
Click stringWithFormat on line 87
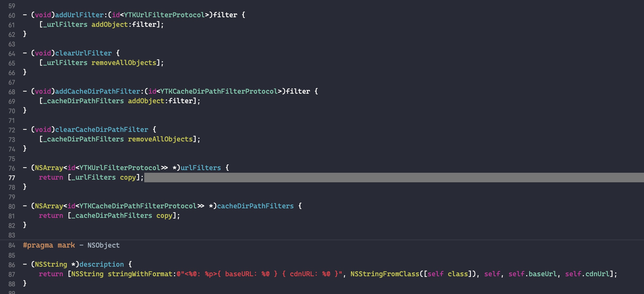click(140, 274)
